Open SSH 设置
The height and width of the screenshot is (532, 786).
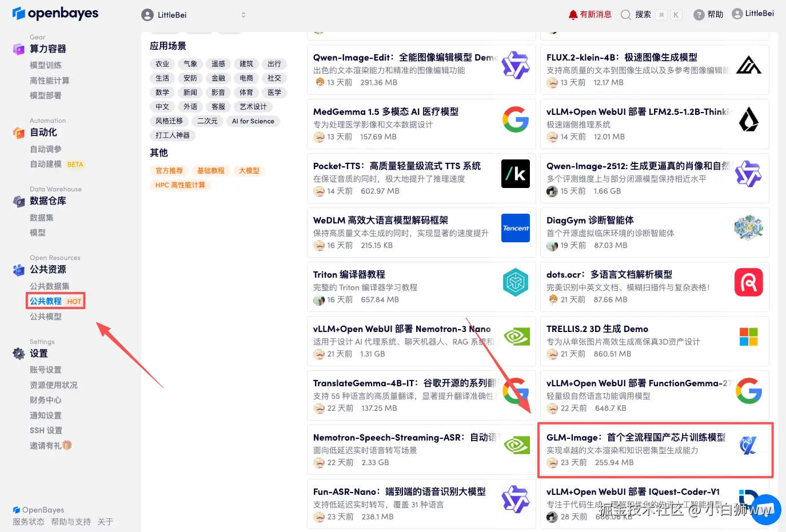click(x=46, y=430)
